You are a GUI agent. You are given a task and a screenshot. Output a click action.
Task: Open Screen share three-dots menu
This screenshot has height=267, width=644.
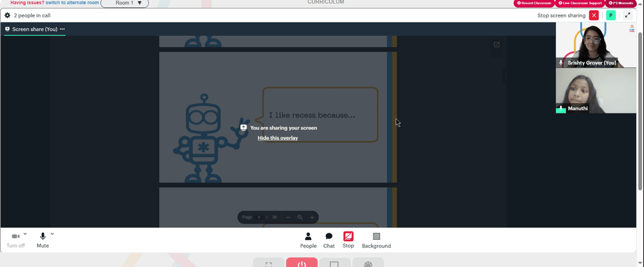click(62, 29)
